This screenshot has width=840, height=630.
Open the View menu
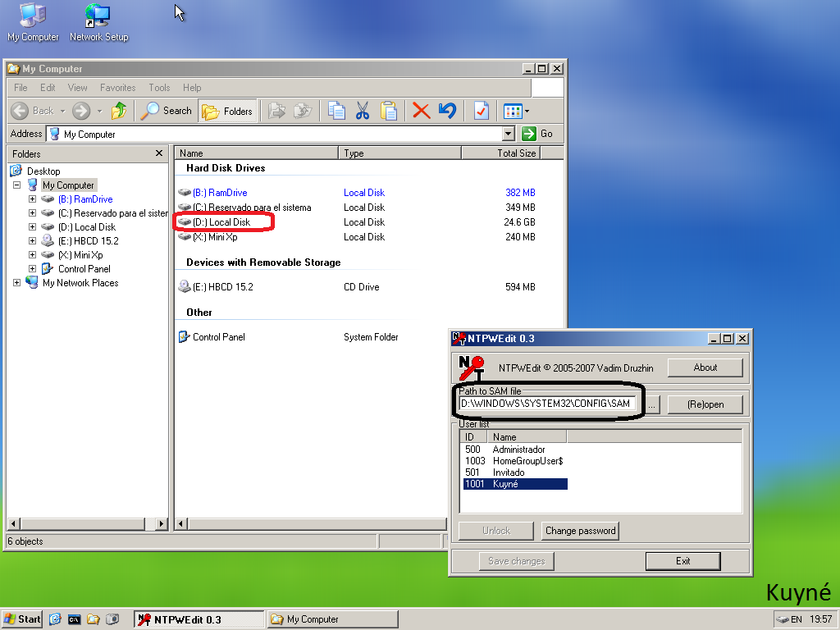77,88
